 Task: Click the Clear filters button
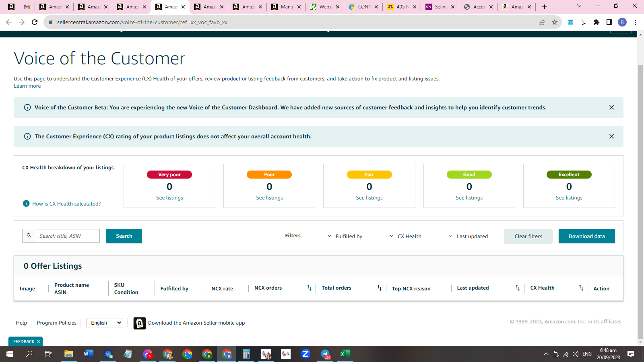[x=528, y=237]
